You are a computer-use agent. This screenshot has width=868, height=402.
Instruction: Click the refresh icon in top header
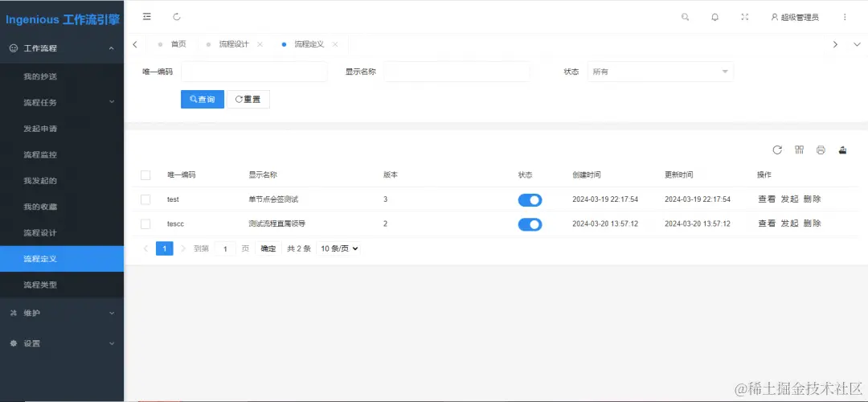[x=177, y=17]
